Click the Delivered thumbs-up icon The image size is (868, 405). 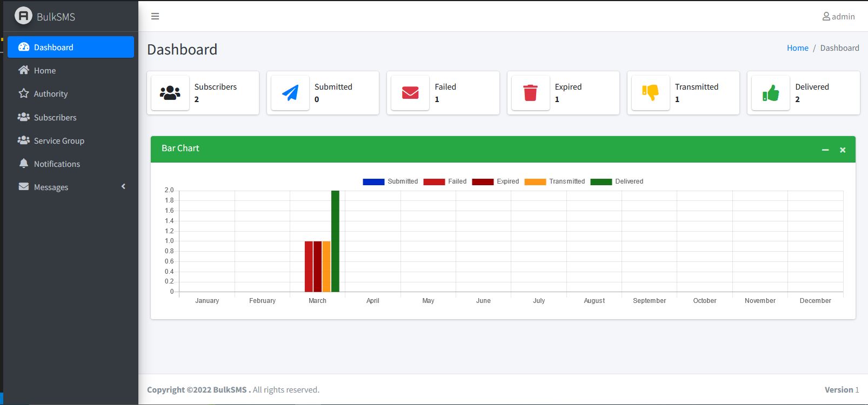pos(771,93)
